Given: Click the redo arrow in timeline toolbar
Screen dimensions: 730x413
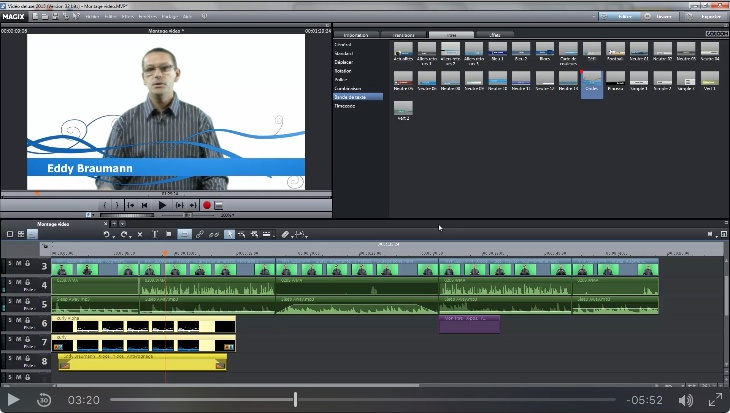Looking at the screenshot, I should coord(123,234).
